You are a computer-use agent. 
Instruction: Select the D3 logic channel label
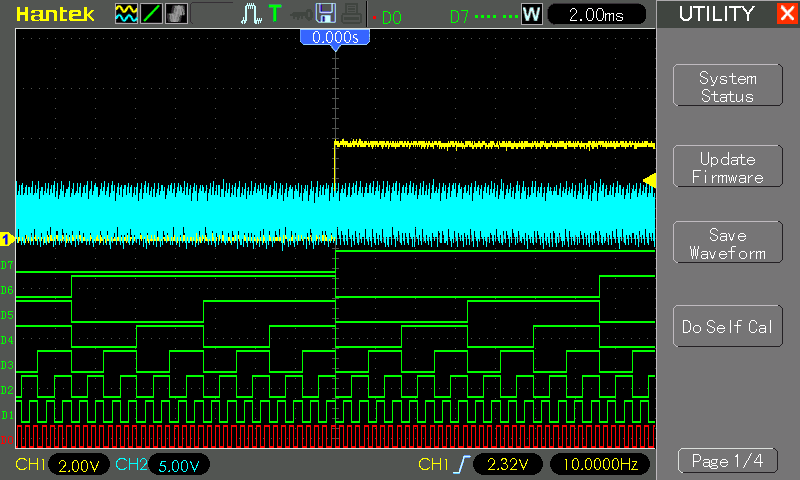tap(7, 365)
